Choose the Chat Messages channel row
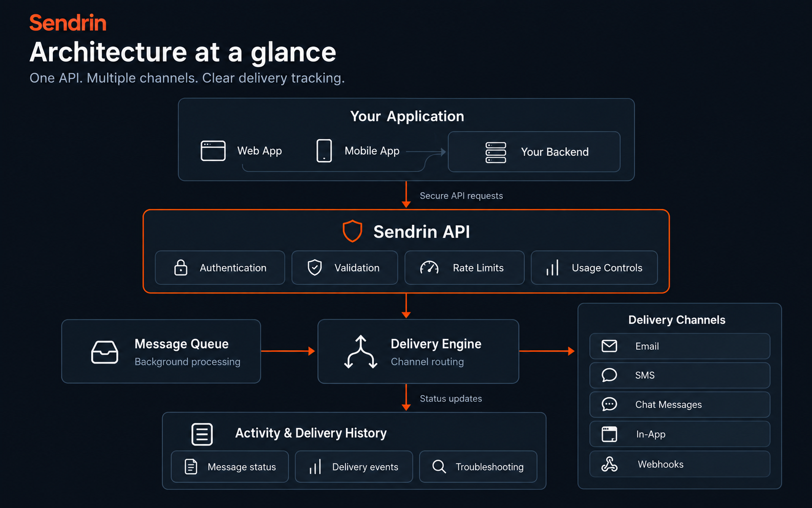 (680, 405)
